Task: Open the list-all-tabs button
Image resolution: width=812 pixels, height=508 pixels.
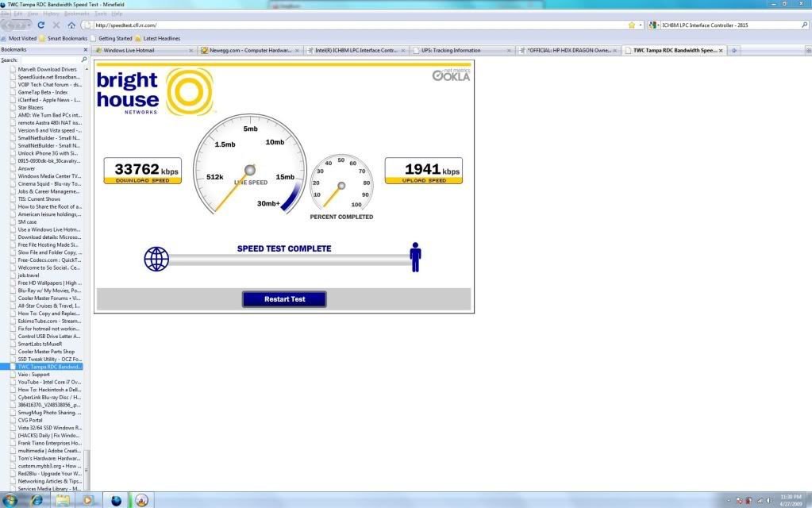Action: [x=808, y=50]
